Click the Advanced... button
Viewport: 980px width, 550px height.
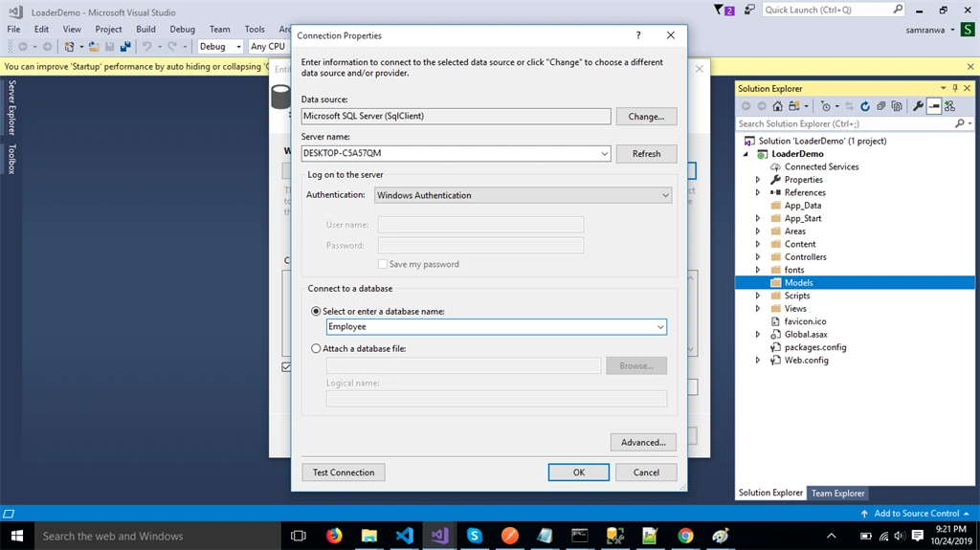[x=643, y=443]
